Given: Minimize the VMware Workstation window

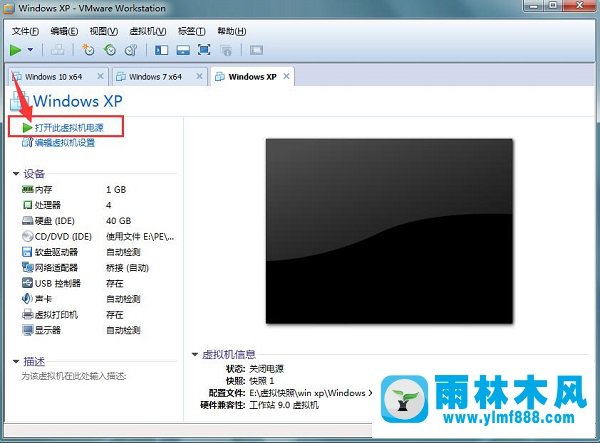Looking at the screenshot, I should click(535, 5).
